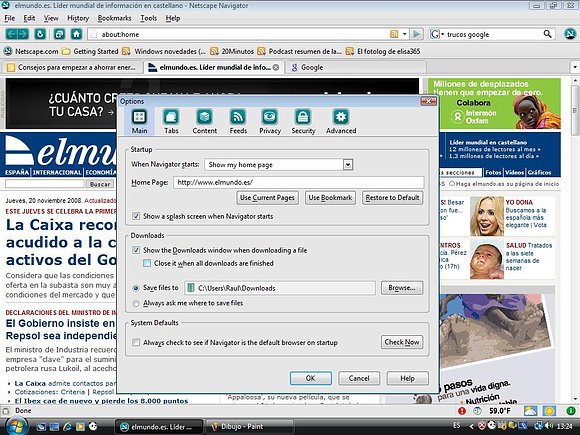Click the volume icon in system tray
Image resolution: width=580 pixels, height=435 pixels.
(x=550, y=426)
